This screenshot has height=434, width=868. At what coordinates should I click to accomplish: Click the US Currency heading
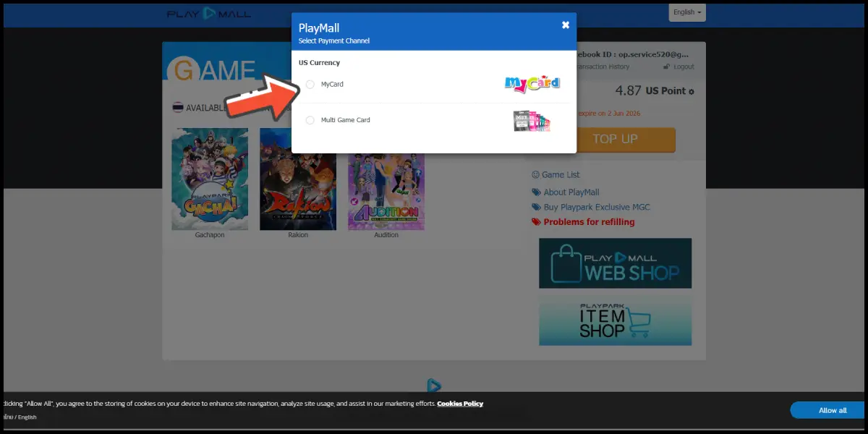(x=319, y=63)
